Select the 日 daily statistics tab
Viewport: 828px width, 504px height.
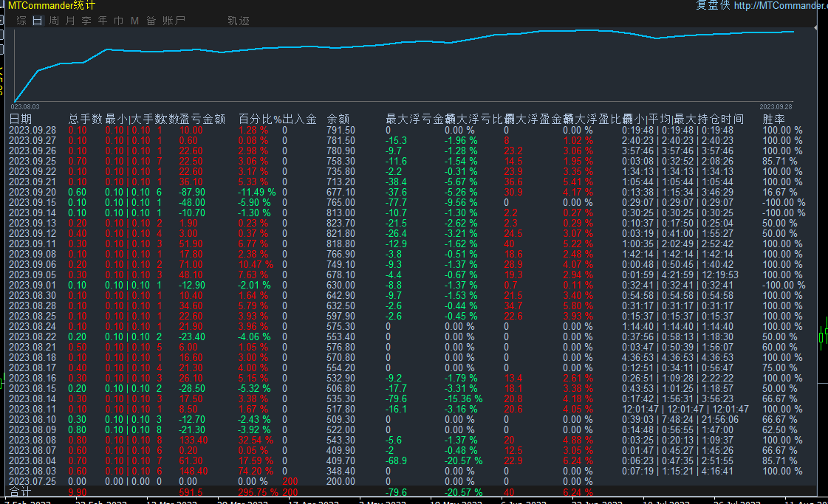(x=38, y=21)
